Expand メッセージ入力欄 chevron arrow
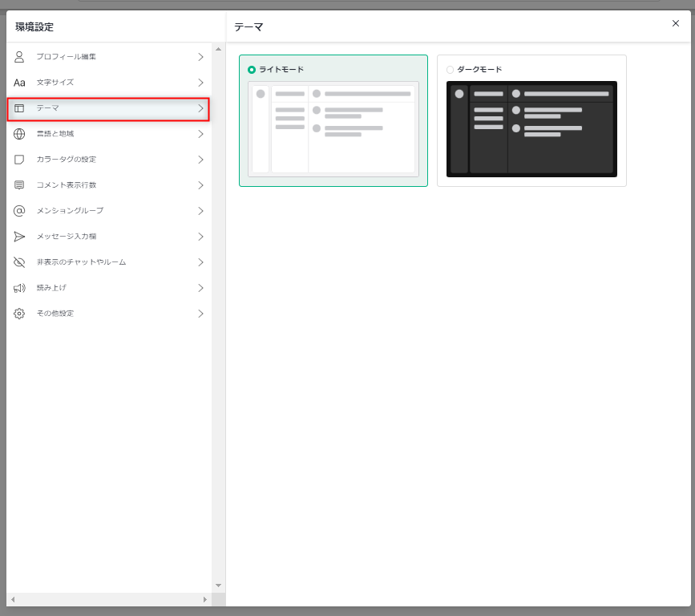This screenshot has height=616, width=695. 200,237
